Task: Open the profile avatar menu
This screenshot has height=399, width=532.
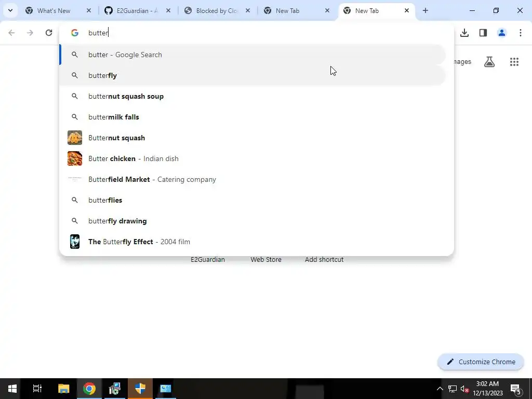Action: (x=502, y=33)
